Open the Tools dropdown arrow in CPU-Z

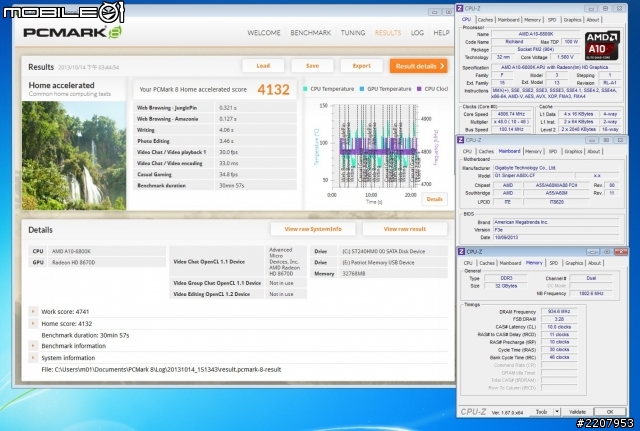tap(557, 412)
